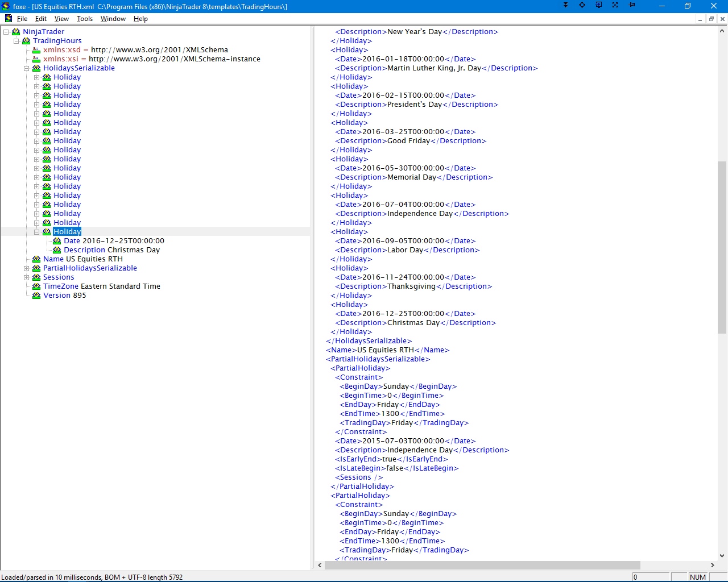Click the President's Day description line
This screenshot has width=728, height=582.
[x=417, y=105]
